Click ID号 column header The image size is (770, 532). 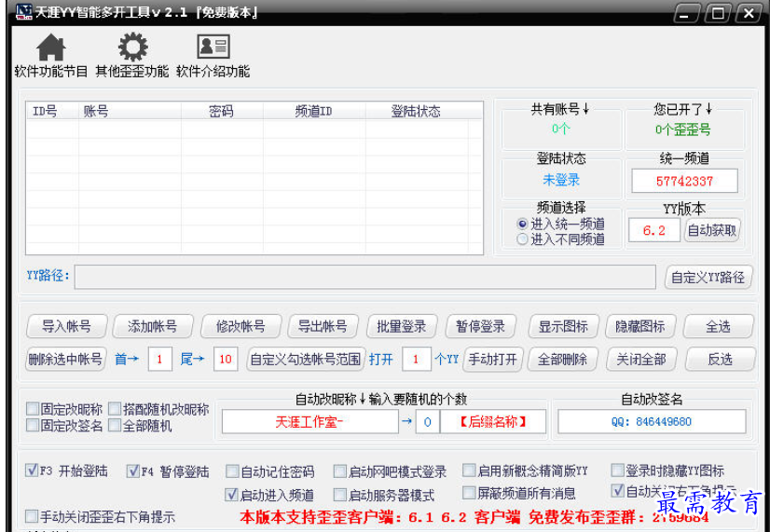(52, 112)
